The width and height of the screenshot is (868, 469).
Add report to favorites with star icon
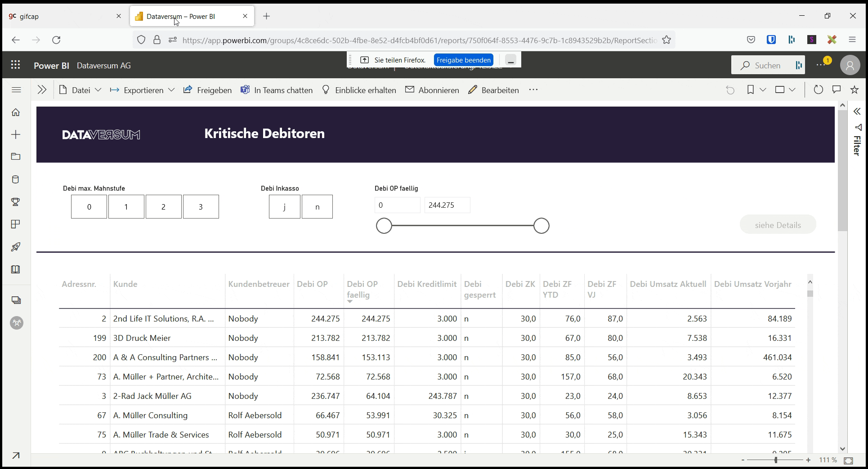click(x=855, y=90)
